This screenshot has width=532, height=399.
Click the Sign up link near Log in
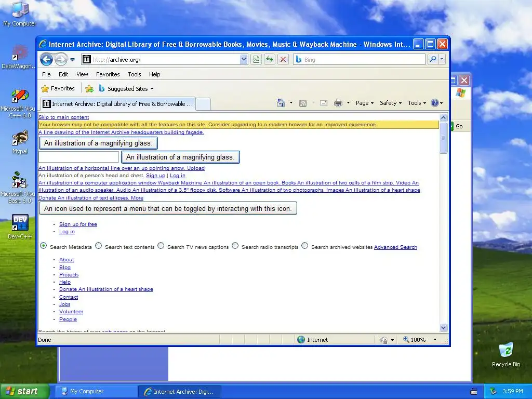click(155, 176)
